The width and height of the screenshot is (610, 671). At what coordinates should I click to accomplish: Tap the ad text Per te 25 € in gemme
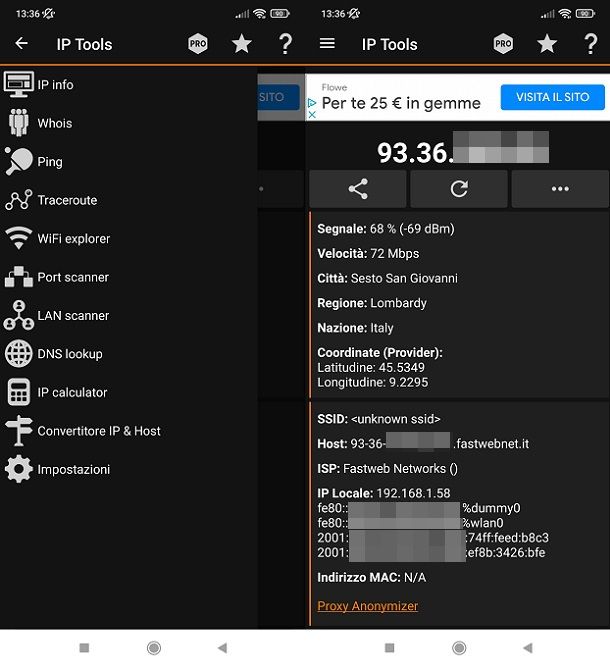pyautogui.click(x=401, y=103)
